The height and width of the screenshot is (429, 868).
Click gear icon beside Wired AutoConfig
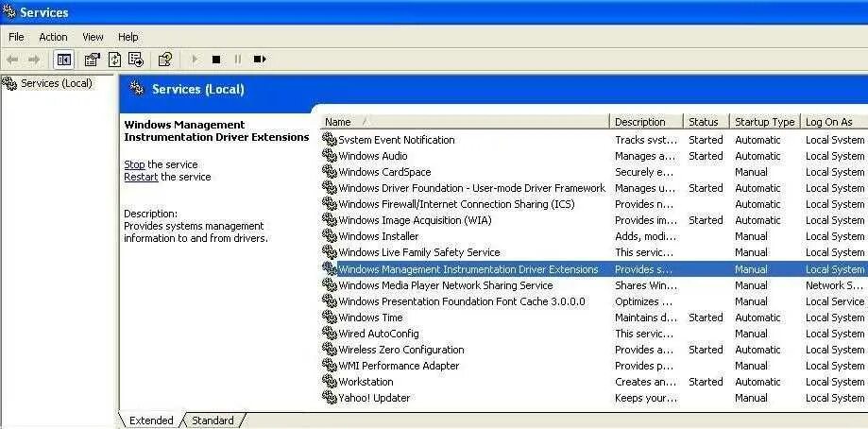pyautogui.click(x=330, y=334)
